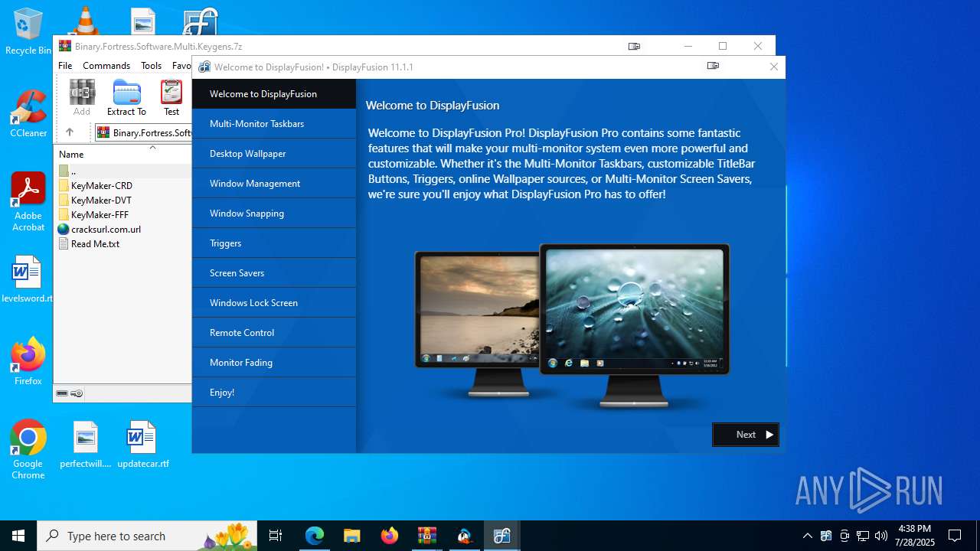The height and width of the screenshot is (551, 980).
Task: Click WinRAR status bar drive icon
Action: [x=62, y=393]
